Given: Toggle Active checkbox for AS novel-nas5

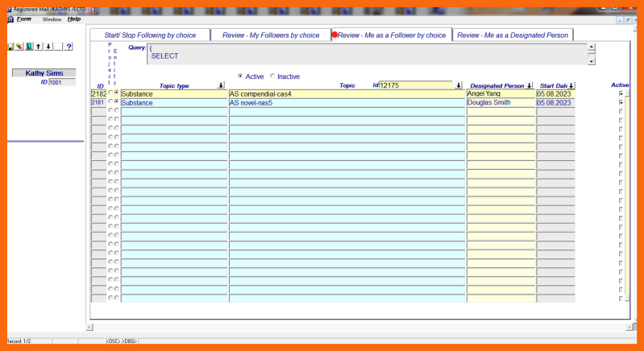Looking at the screenshot, I should 621,102.
